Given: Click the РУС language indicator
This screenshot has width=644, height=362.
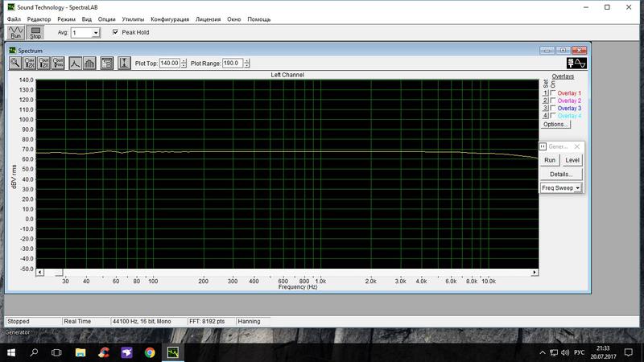Looking at the screenshot, I should (579, 352).
